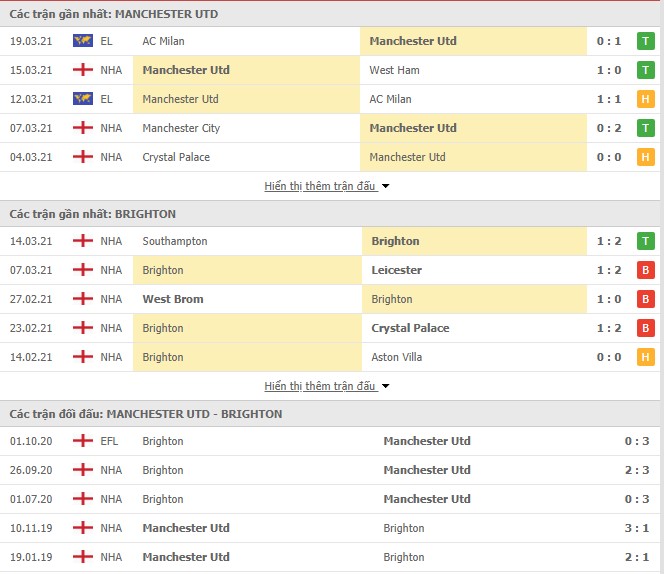The width and height of the screenshot is (664, 574).
Task: Click first 'Hiển thị thêm trận đấu' link
Action: (x=320, y=186)
